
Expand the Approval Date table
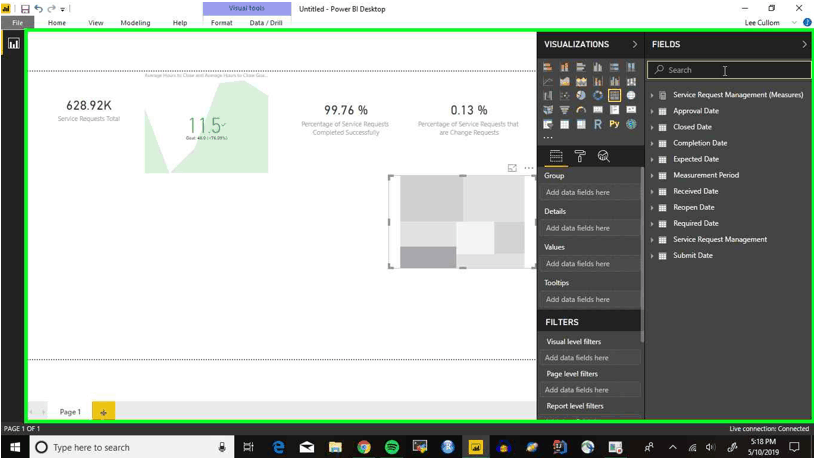point(652,111)
